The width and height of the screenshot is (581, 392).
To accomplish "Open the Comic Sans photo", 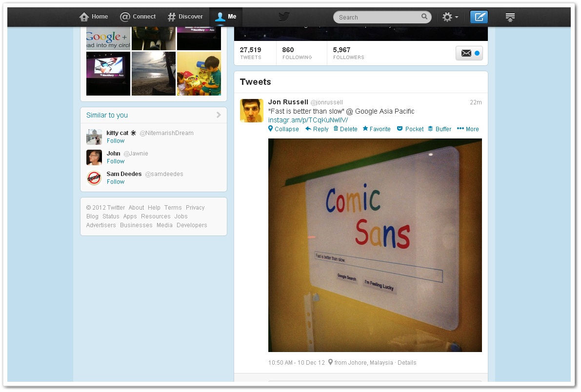I will [x=375, y=245].
